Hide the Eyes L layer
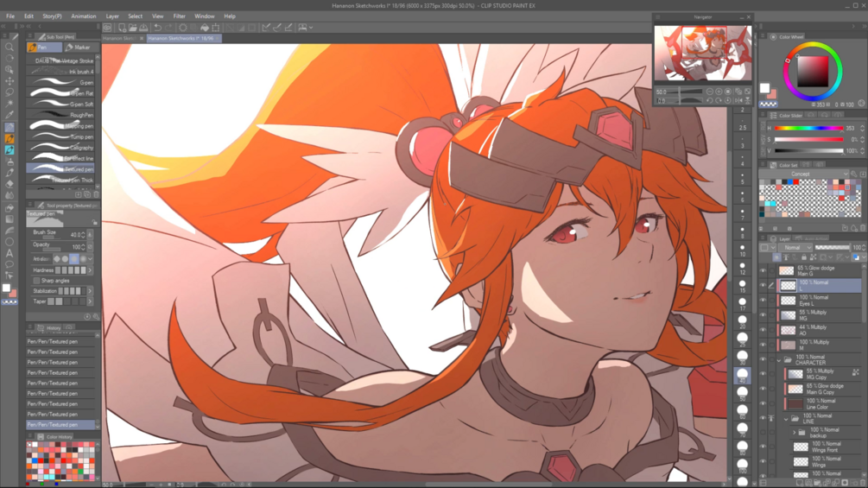The height and width of the screenshot is (488, 868). [x=763, y=301]
